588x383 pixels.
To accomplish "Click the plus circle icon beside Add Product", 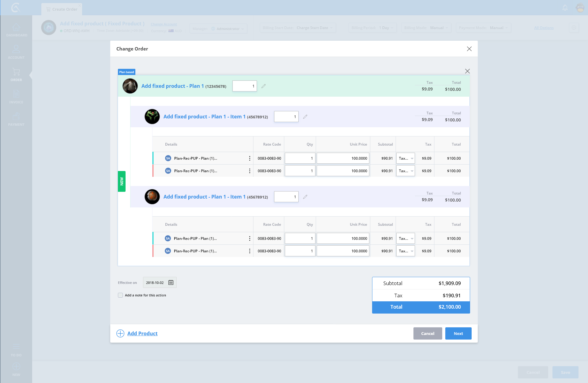I will (120, 333).
